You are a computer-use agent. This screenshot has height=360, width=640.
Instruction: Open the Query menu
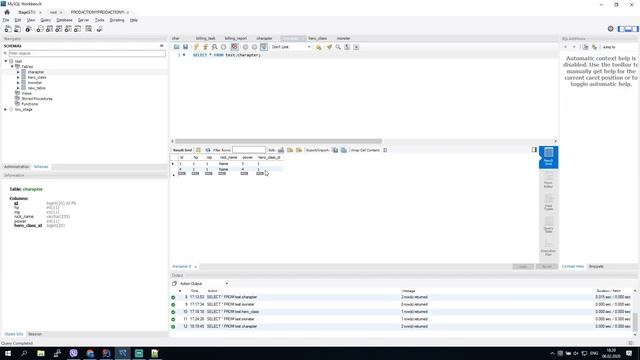(45, 20)
